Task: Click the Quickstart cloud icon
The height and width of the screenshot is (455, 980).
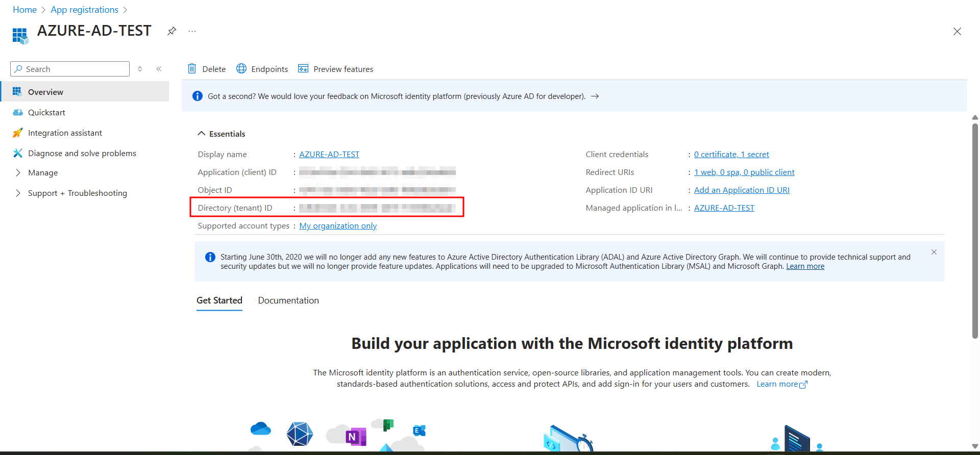Action: tap(17, 112)
